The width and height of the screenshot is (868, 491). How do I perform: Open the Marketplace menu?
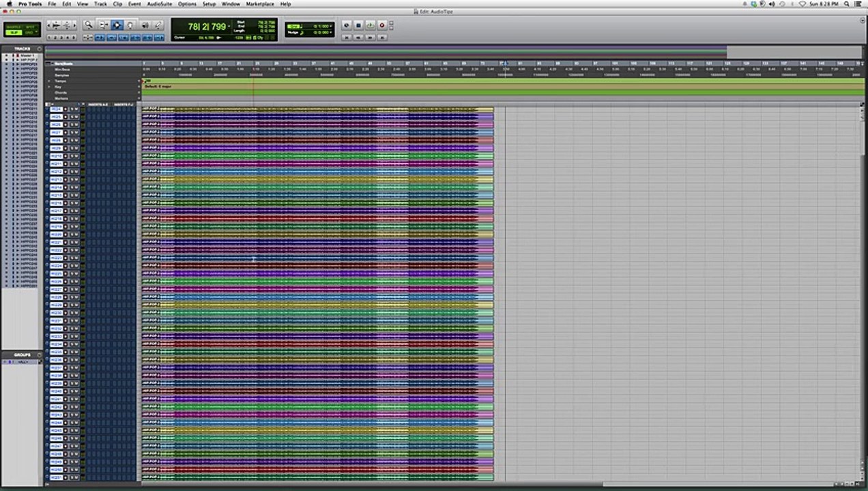(x=259, y=3)
